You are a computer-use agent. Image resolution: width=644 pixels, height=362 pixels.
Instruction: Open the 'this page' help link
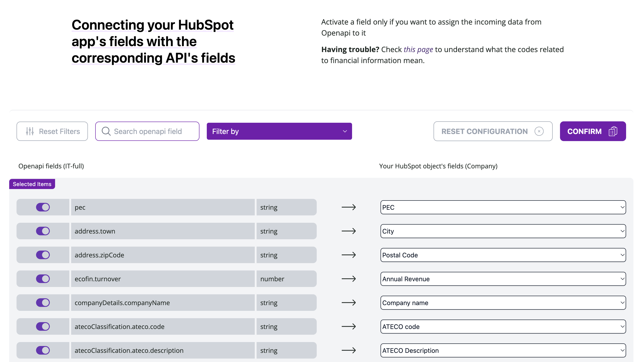418,50
